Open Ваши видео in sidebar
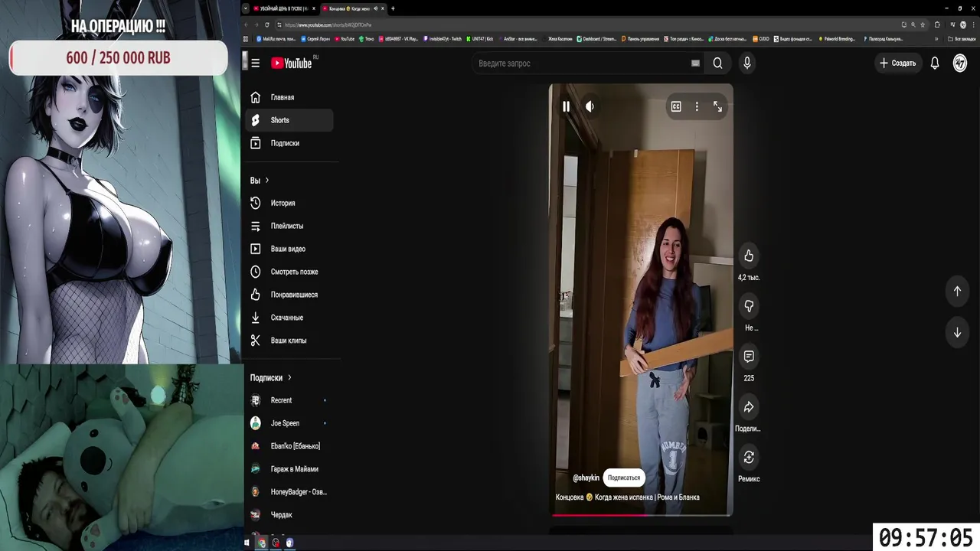Image resolution: width=980 pixels, height=551 pixels. 291,249
